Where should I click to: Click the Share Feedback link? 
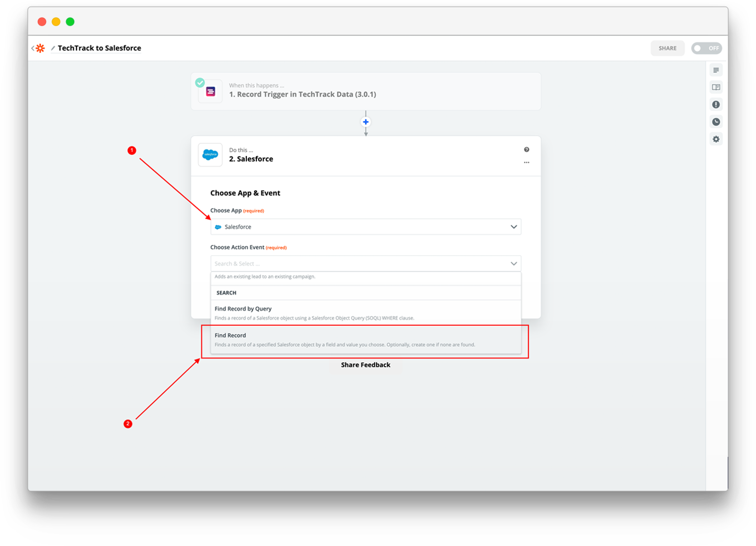[x=365, y=365]
